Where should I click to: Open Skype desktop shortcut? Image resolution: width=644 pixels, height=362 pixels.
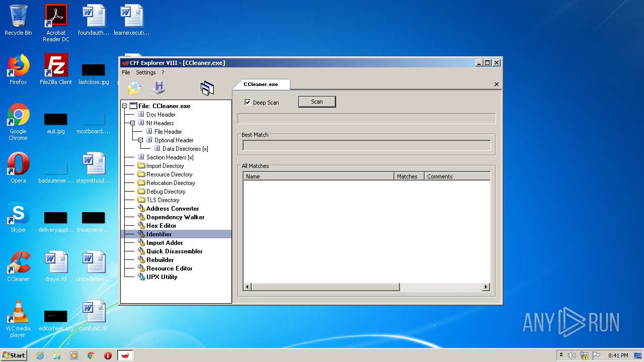(18, 217)
